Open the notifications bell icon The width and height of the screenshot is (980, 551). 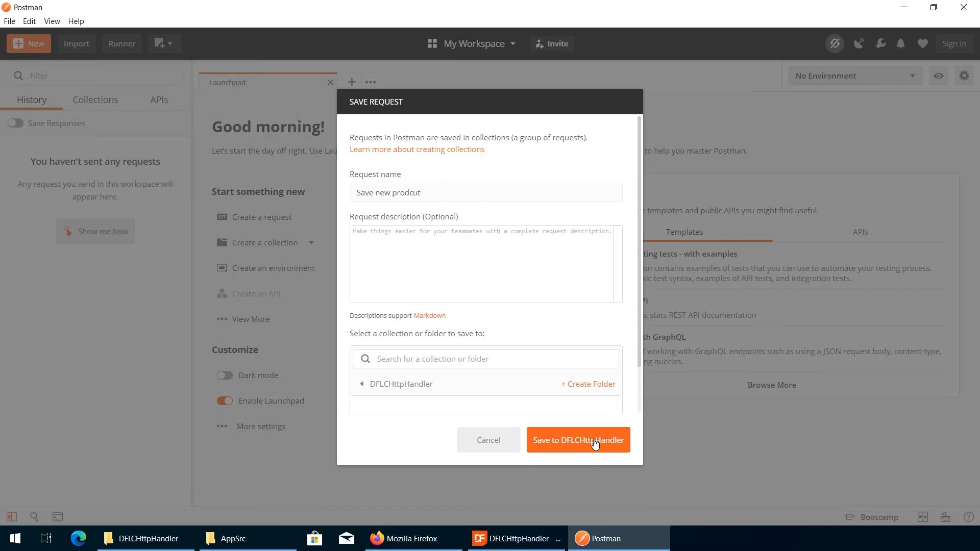pyautogui.click(x=901, y=44)
